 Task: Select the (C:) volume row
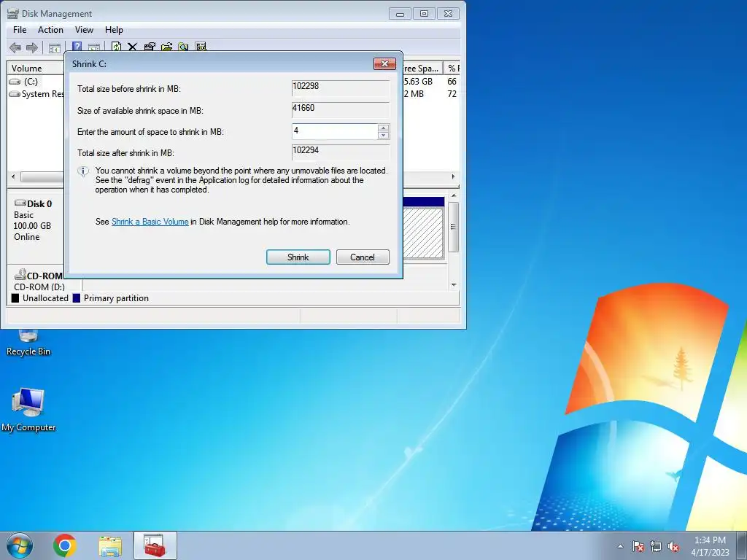click(36, 82)
